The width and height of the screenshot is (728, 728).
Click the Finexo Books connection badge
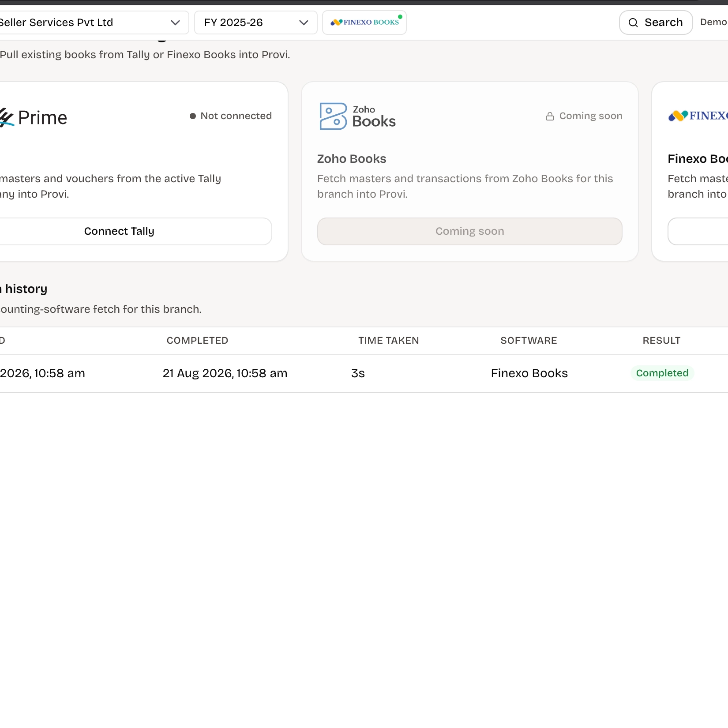click(364, 23)
